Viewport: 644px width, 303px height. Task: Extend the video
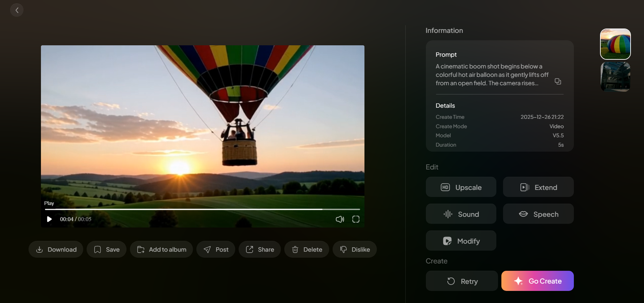(538, 187)
